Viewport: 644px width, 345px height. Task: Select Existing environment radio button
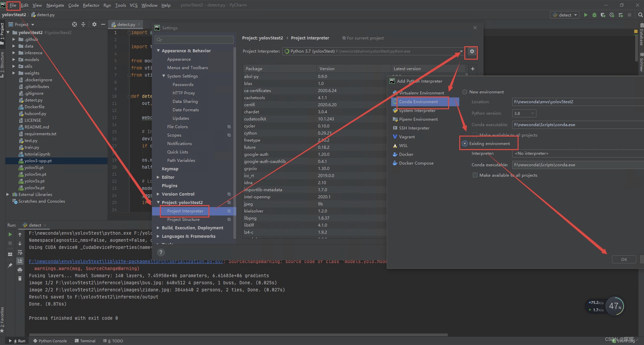click(465, 144)
